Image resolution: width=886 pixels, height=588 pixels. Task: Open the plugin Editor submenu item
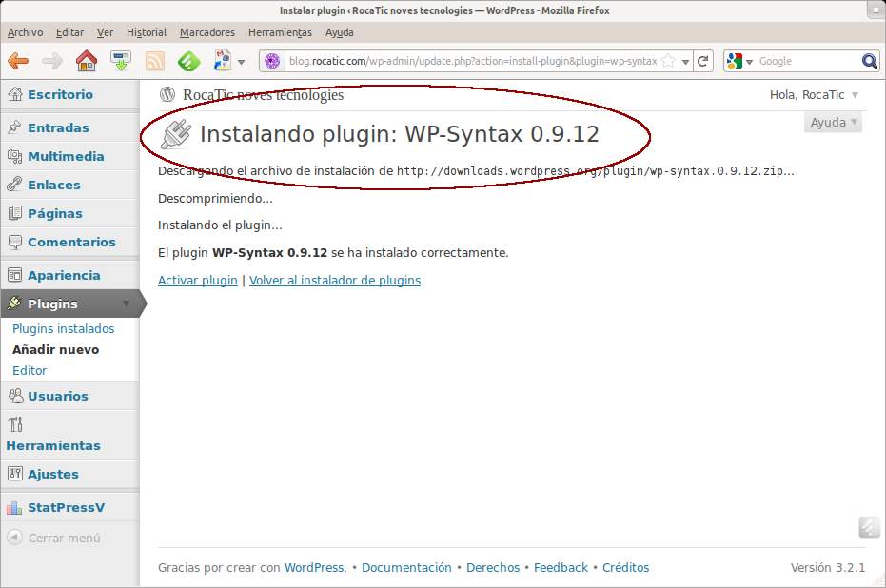pyautogui.click(x=30, y=370)
